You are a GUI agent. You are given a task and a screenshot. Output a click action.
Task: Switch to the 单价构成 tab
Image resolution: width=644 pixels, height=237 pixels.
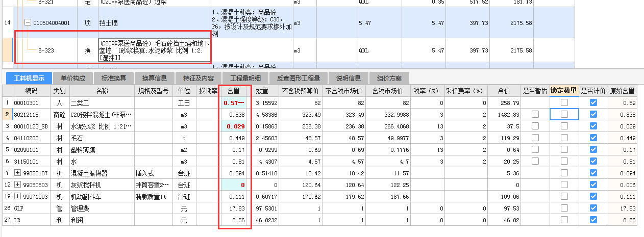pyautogui.click(x=73, y=78)
